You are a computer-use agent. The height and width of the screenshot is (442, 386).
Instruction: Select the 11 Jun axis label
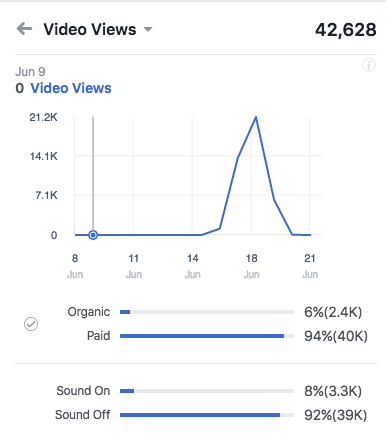[x=134, y=266]
